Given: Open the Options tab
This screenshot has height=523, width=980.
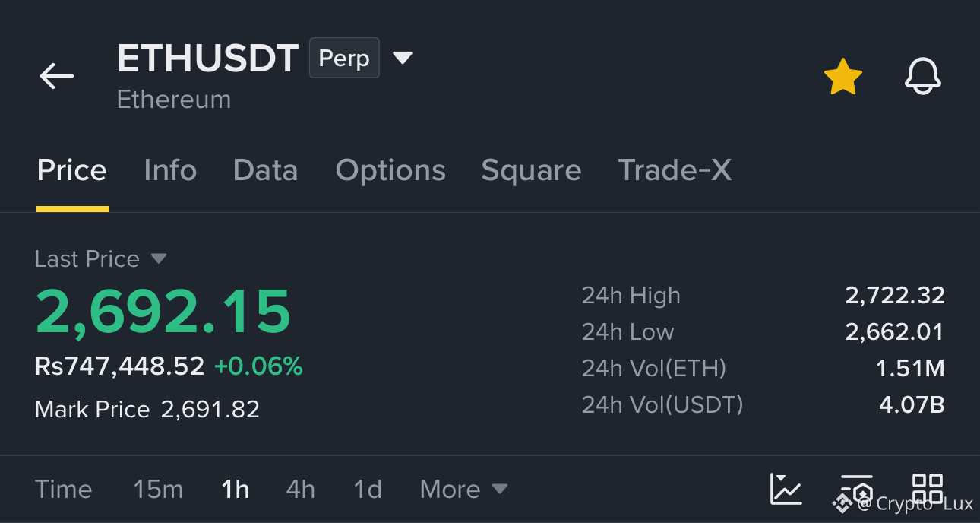Looking at the screenshot, I should coord(390,170).
